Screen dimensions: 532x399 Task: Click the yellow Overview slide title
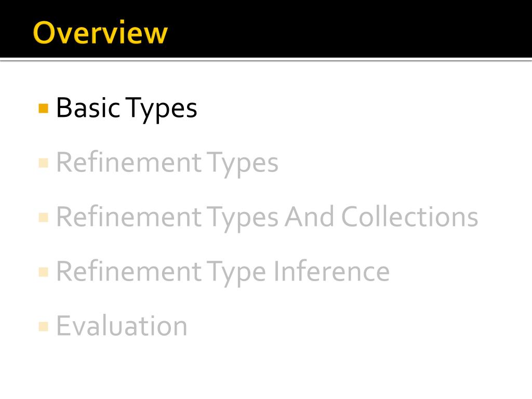point(100,33)
